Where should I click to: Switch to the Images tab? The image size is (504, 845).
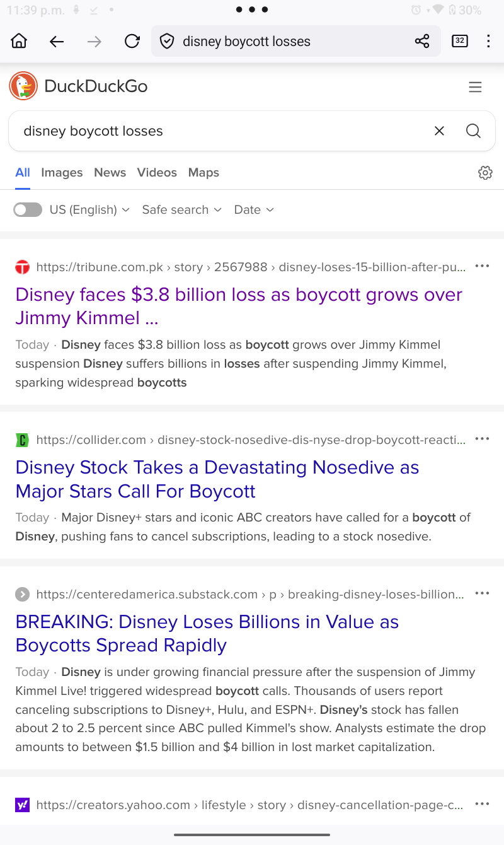click(62, 173)
